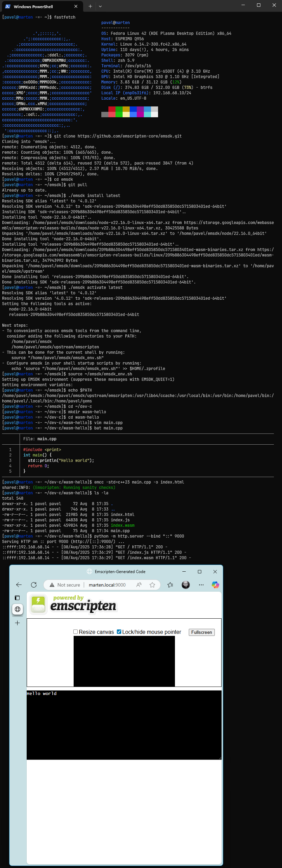Click the File: main.cpp bat header

click(40, 439)
